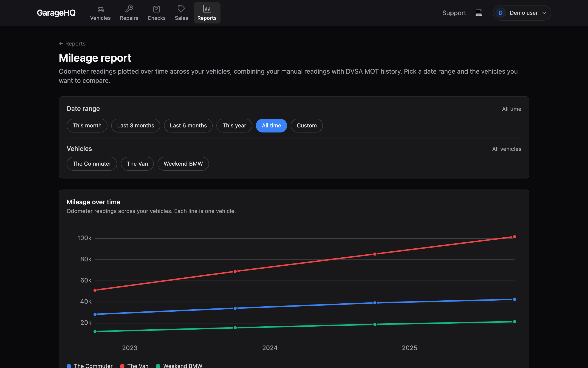
Task: Click the Checks nav label text
Action: [156, 18]
